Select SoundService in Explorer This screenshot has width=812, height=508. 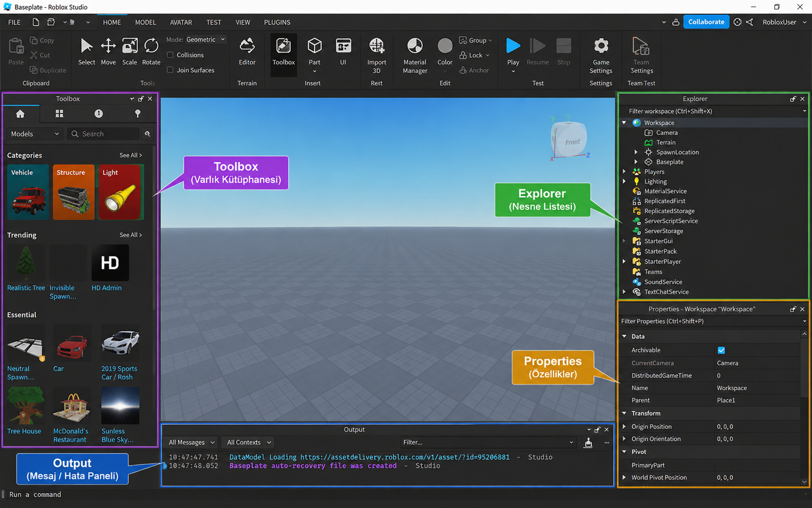[663, 282]
